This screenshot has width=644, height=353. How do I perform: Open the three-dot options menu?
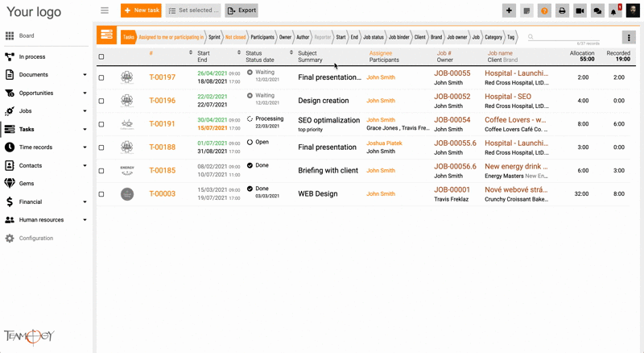click(x=629, y=37)
